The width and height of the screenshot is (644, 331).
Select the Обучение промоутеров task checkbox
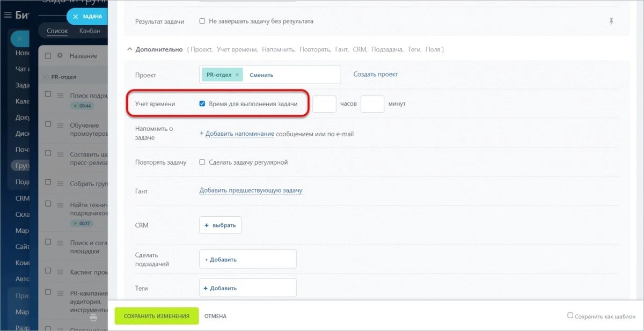click(48, 124)
